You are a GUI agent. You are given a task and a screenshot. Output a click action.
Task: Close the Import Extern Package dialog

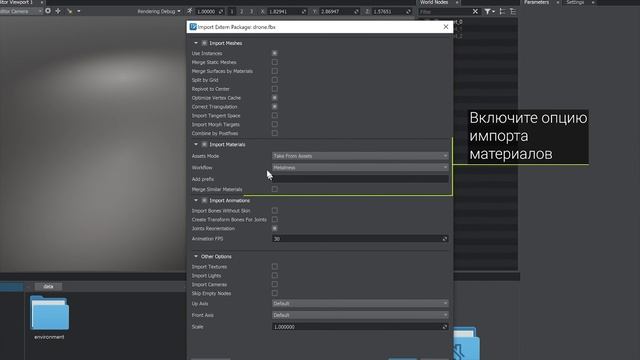[x=446, y=27]
